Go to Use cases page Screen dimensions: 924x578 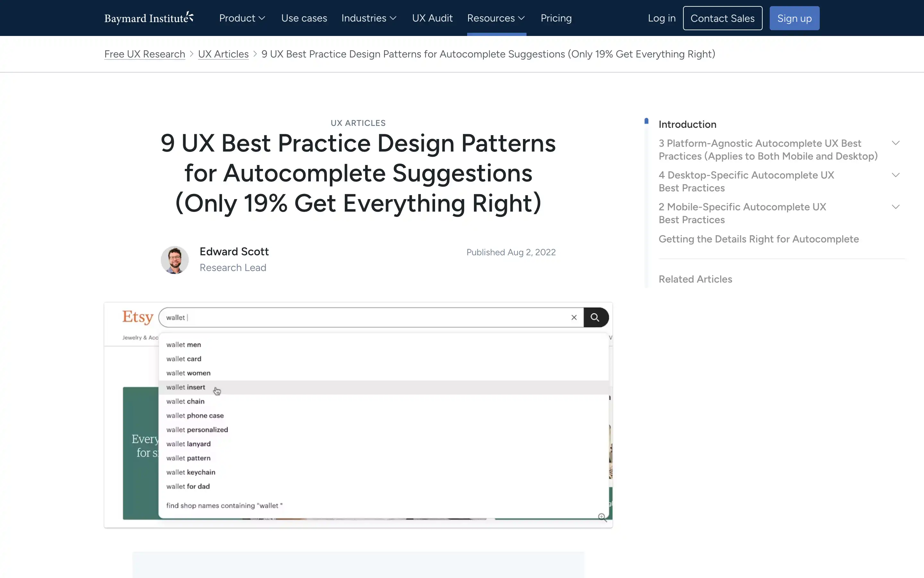[304, 18]
